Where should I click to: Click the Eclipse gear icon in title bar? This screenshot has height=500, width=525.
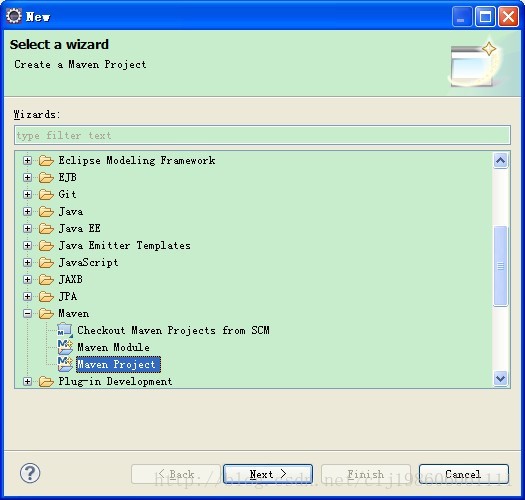click(14, 16)
